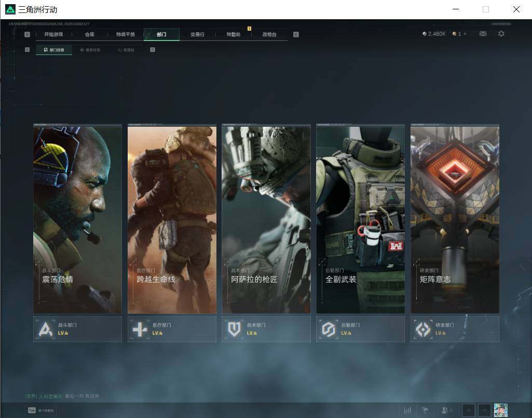Close the 三角洲行动 window
This screenshot has height=418, width=532.
point(516,9)
